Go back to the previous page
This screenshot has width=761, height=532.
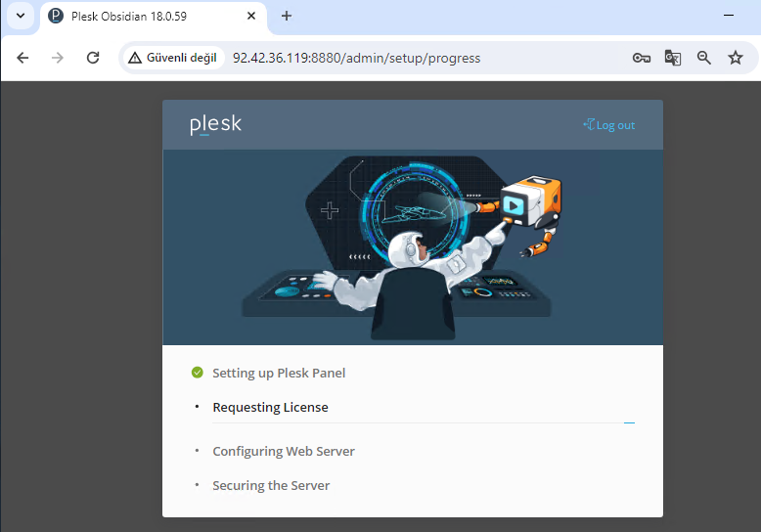(x=22, y=58)
